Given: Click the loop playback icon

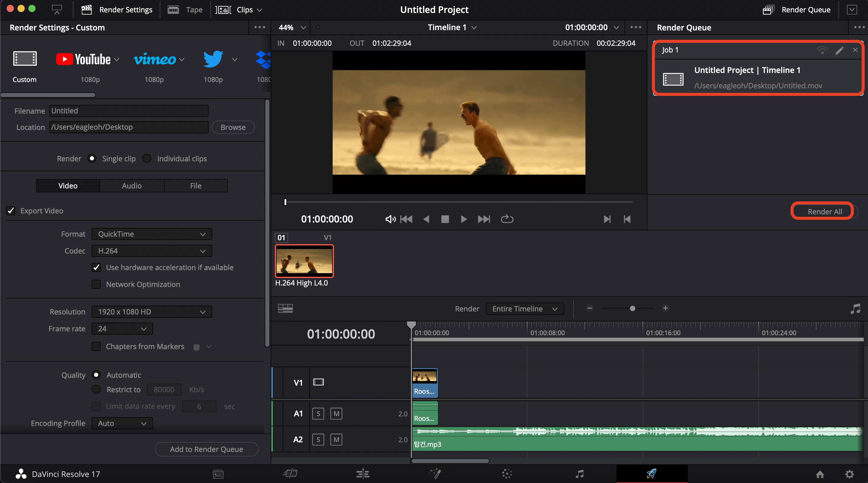Looking at the screenshot, I should (507, 219).
